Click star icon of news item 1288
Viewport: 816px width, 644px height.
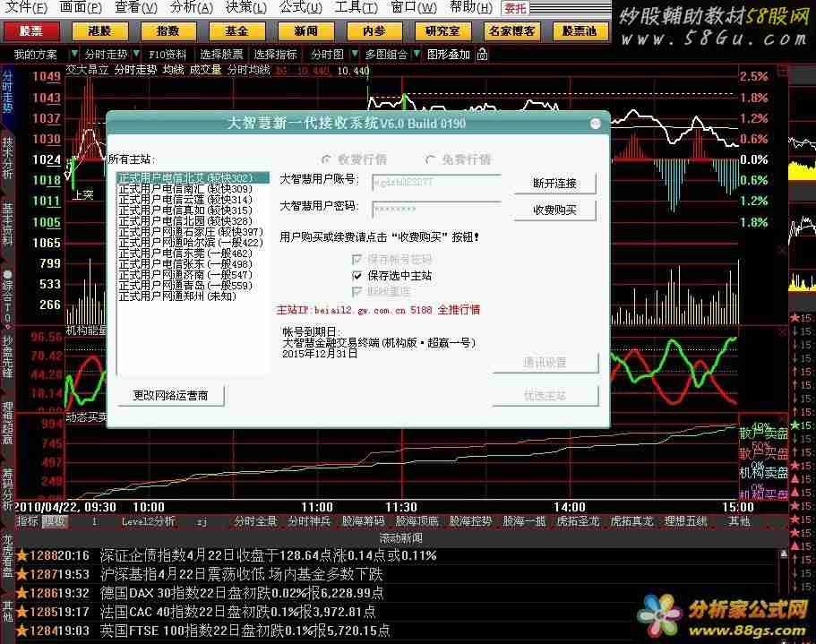[x=21, y=555]
